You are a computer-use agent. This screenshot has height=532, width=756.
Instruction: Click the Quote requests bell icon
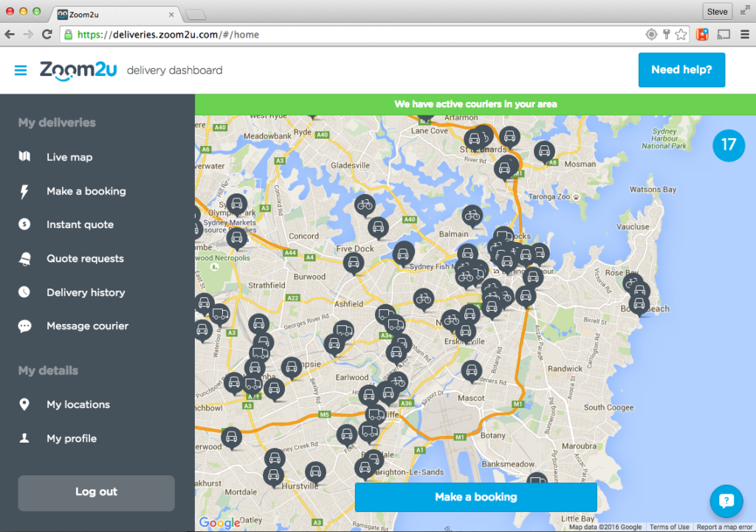click(x=24, y=259)
